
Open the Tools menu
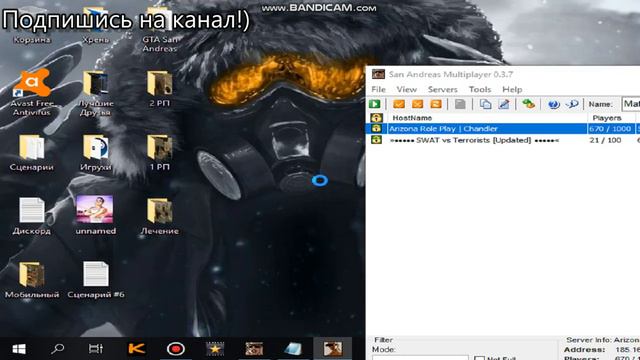[480, 89]
